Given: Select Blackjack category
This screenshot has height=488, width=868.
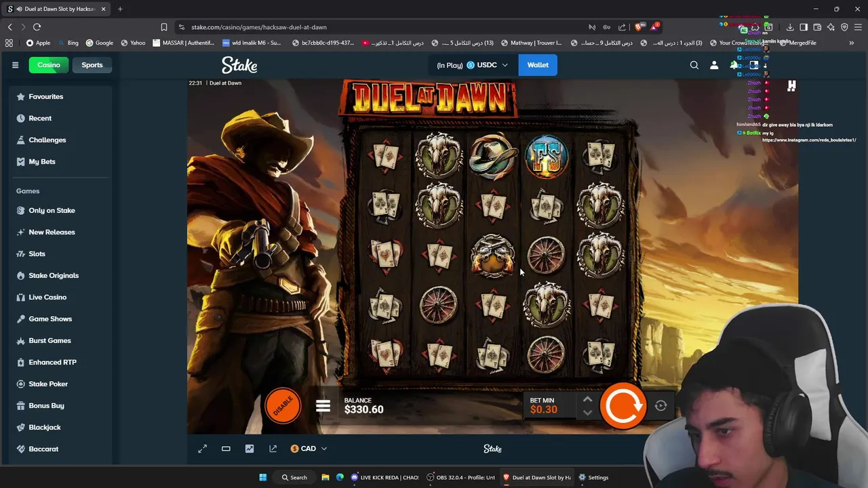Looking at the screenshot, I should click(61, 427).
